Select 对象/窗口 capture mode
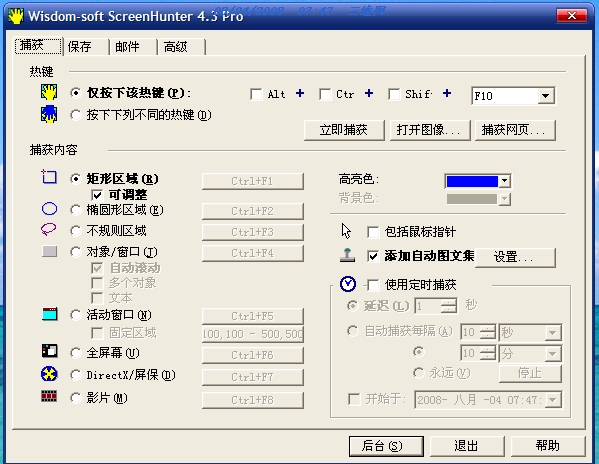The image size is (599, 464). 76,252
